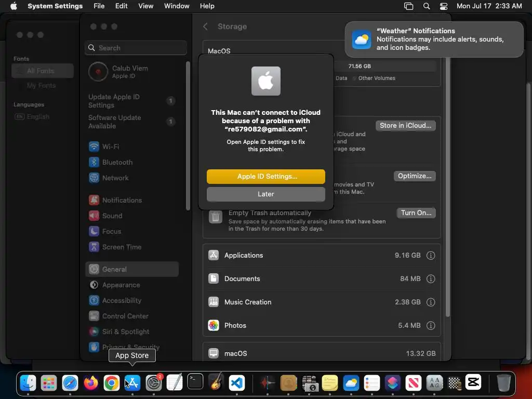Show info for Music Creation storage
Screen dimensions: 532x399
point(431,302)
